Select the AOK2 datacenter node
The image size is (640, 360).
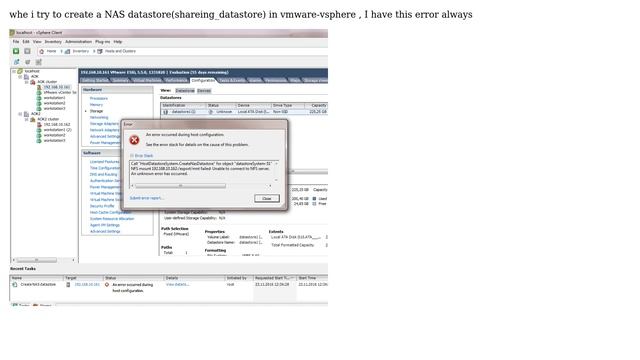pyautogui.click(x=36, y=113)
